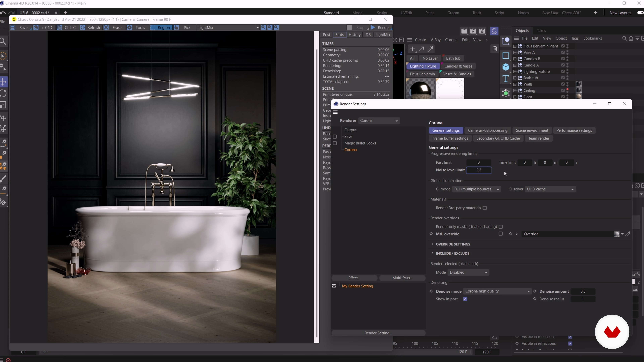
Task: Click the Corona interactive render icon
Action: click(x=494, y=31)
